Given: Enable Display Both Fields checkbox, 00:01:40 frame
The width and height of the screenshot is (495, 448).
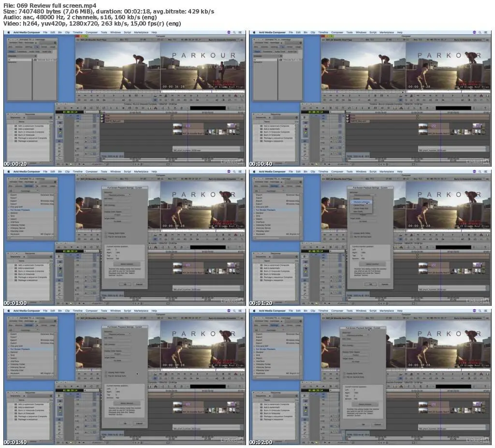Looking at the screenshot, I should 106,372.
